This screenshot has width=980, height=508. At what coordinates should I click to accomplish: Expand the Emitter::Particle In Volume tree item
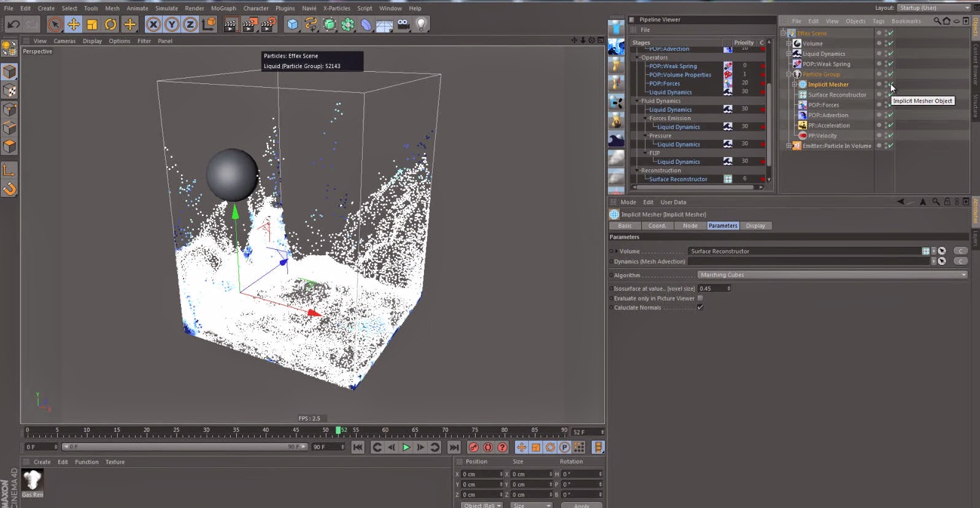[789, 146]
